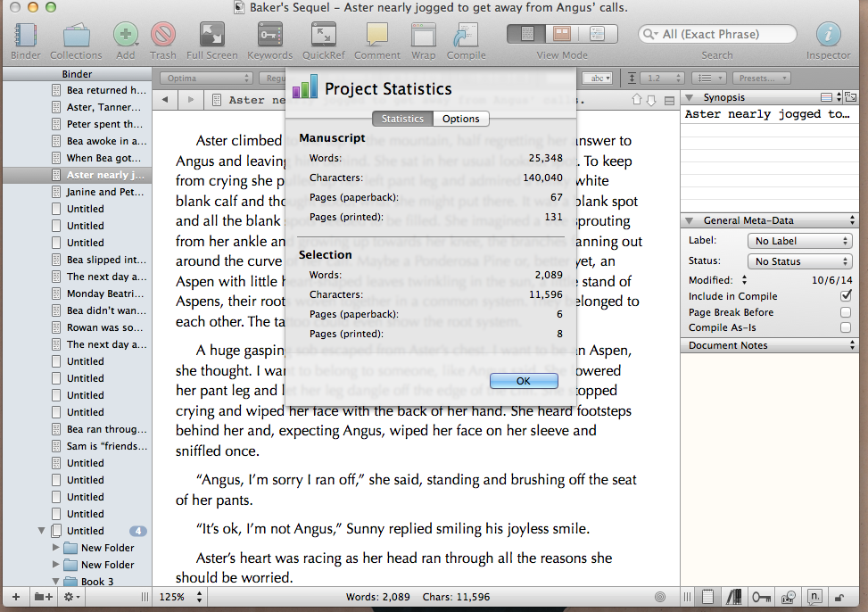Open the 1.2 line spacing dropdown
868x612 pixels.
click(x=663, y=79)
